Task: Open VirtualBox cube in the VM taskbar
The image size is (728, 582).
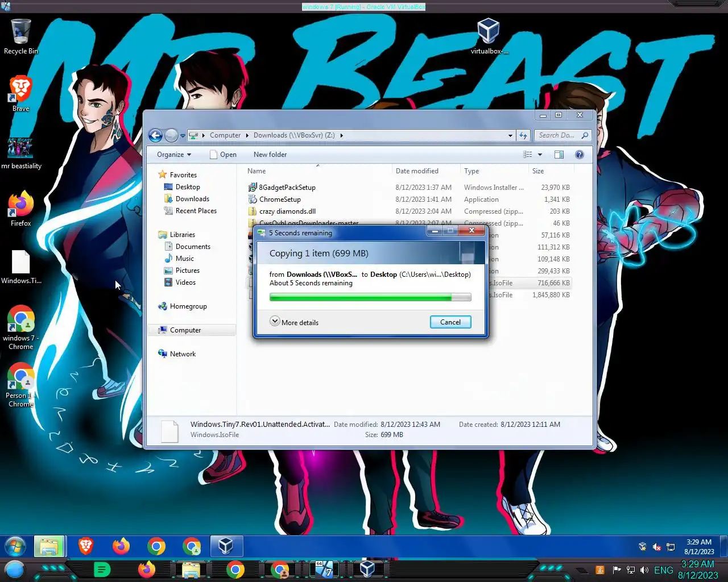Action: click(226, 547)
